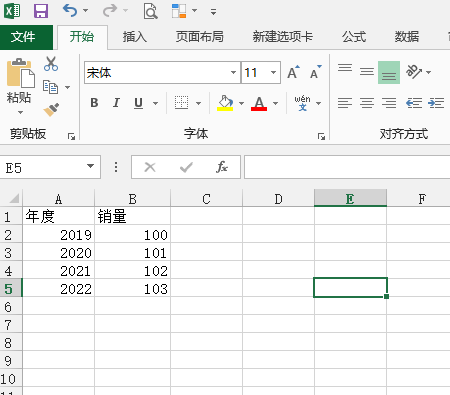Decrease font size with small A

(x=316, y=72)
